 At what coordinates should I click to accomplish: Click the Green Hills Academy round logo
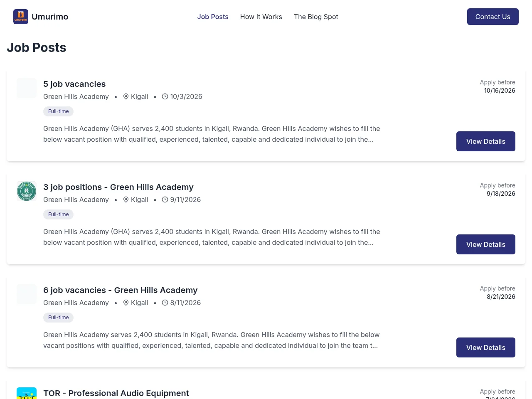[27, 191]
